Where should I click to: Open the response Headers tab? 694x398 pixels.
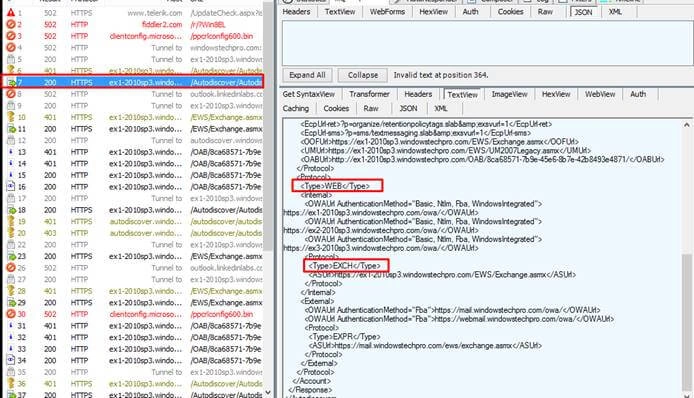(x=418, y=94)
